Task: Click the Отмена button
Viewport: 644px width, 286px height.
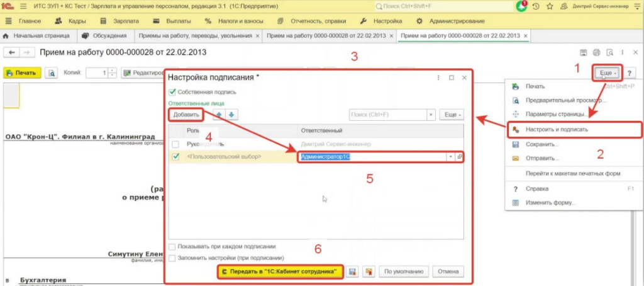Action: pos(448,272)
